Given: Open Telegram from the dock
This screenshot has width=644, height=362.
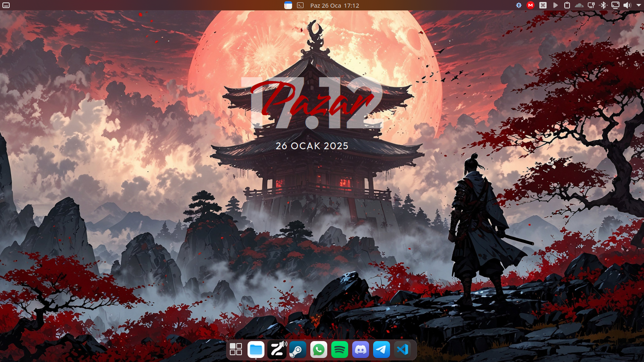Looking at the screenshot, I should pyautogui.click(x=382, y=349).
